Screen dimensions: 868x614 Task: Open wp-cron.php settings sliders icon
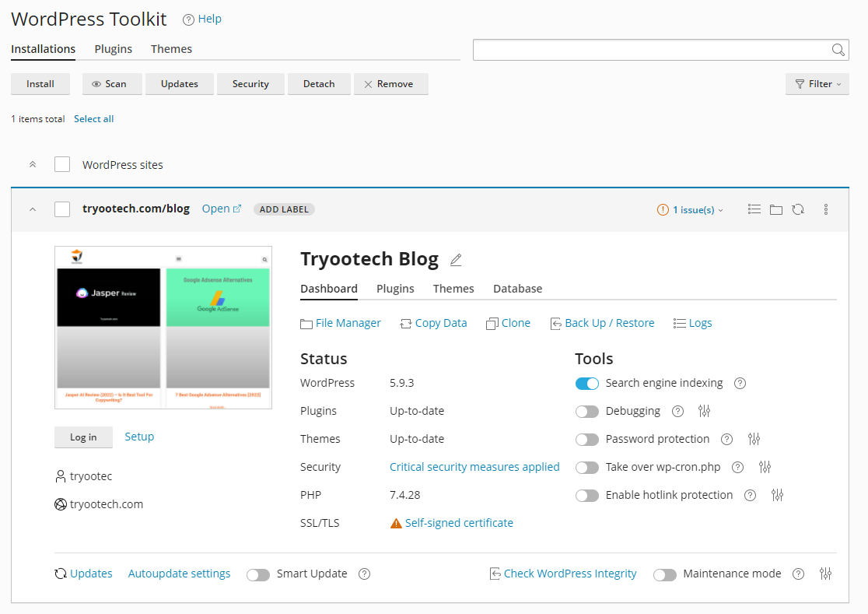tap(765, 467)
